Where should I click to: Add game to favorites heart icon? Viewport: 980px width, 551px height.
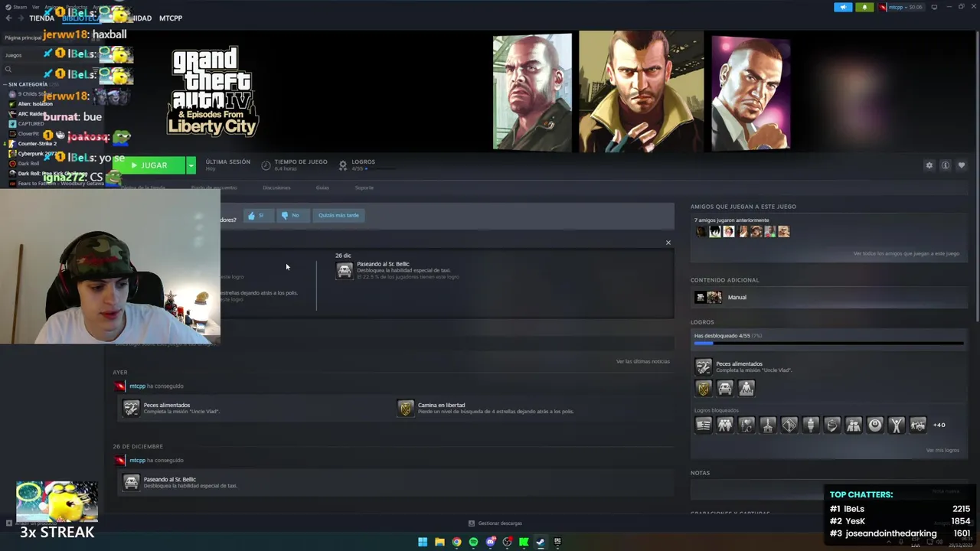click(962, 165)
